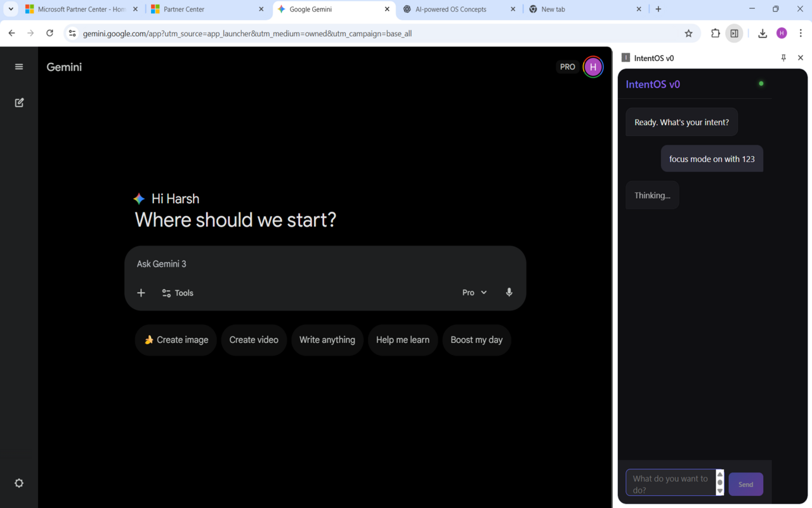Focus the Ask Gemini 3 input

[x=325, y=264]
